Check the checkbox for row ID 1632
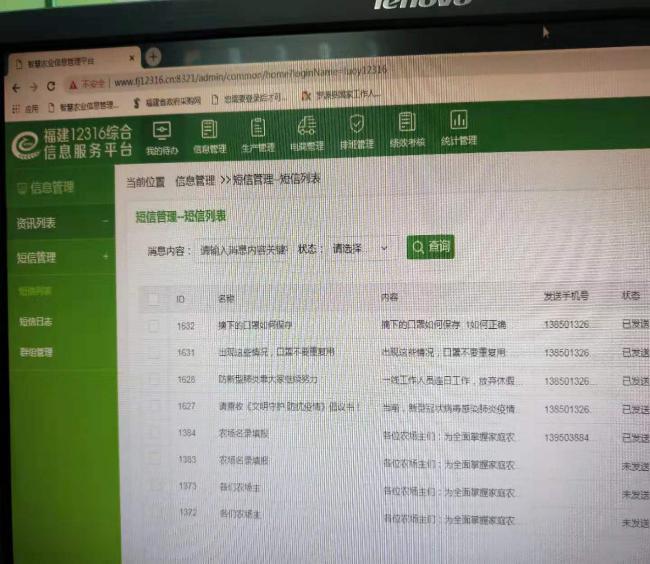 [x=153, y=326]
